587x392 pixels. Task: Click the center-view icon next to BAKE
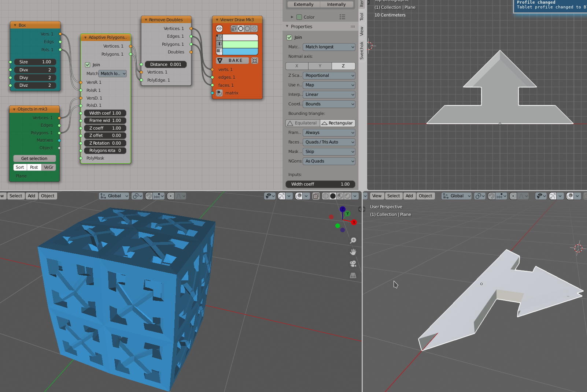click(x=255, y=60)
